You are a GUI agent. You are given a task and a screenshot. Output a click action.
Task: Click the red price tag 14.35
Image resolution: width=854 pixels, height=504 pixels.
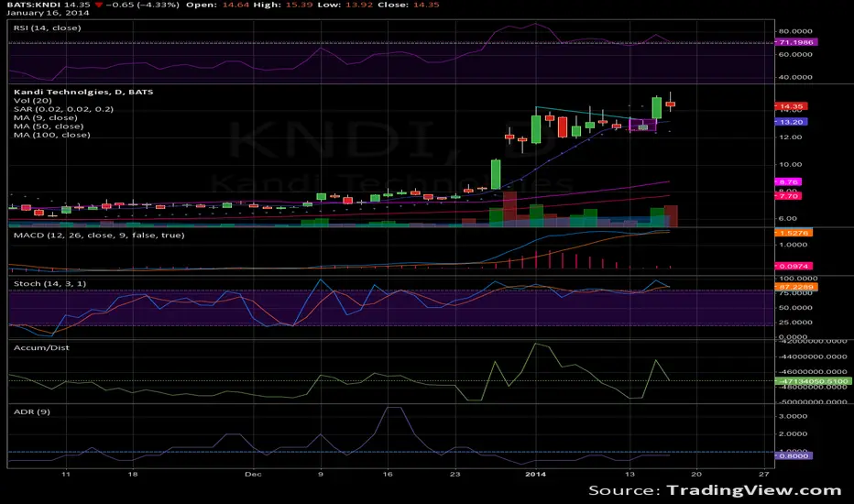click(791, 106)
